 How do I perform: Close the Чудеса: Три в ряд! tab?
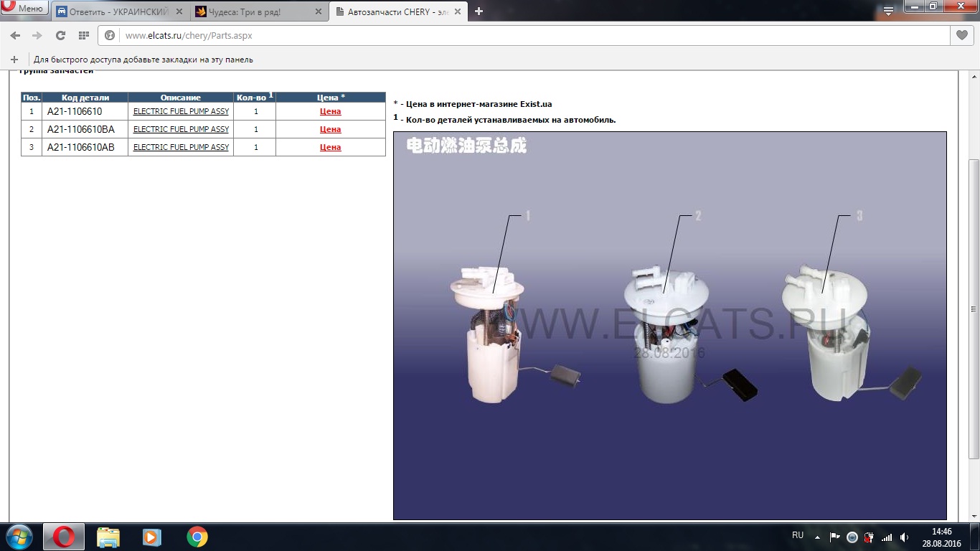tap(318, 11)
